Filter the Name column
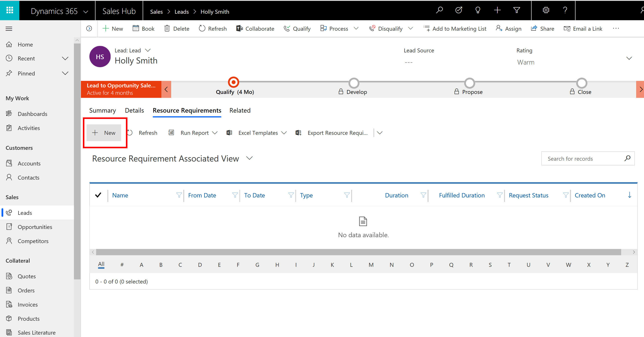 179,195
